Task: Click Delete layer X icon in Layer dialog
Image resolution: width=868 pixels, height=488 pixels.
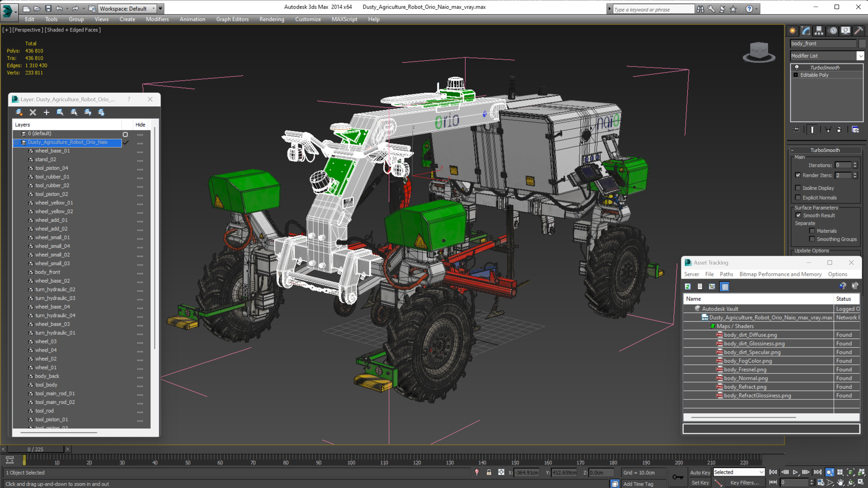Action: [x=33, y=112]
